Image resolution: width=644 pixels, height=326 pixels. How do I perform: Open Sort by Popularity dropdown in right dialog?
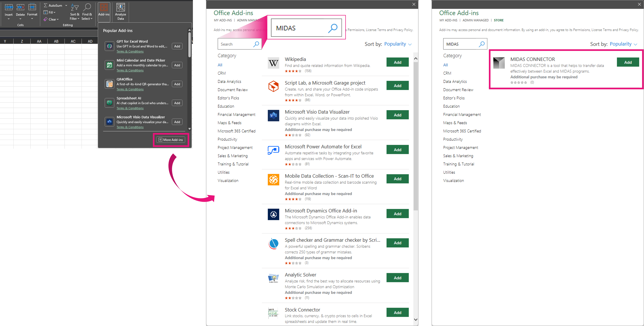tap(623, 44)
